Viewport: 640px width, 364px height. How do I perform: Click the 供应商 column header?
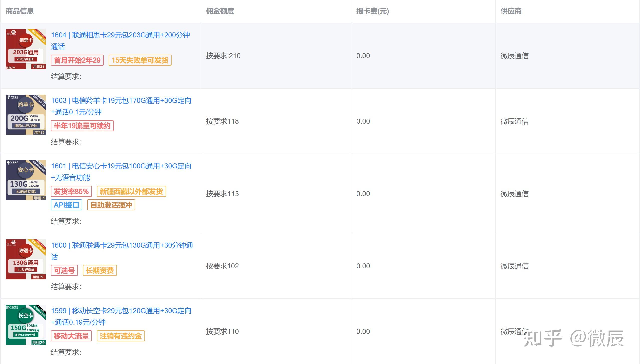[511, 11]
